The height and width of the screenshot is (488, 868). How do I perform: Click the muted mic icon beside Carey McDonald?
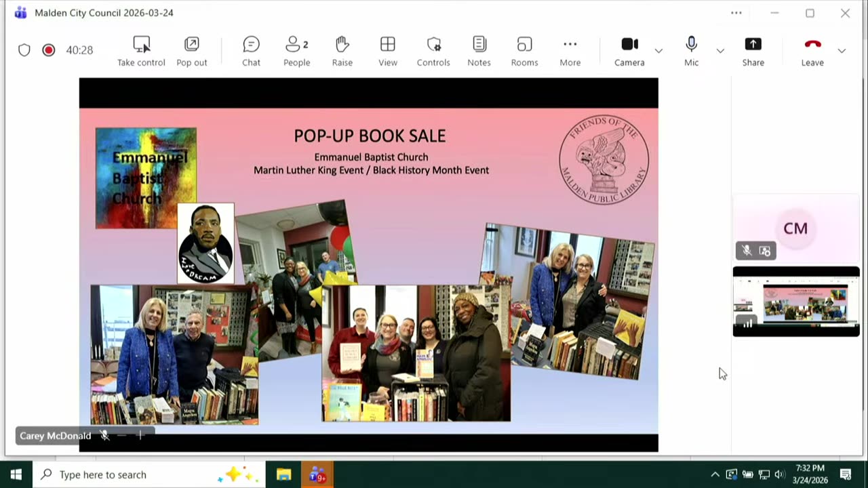(105, 436)
